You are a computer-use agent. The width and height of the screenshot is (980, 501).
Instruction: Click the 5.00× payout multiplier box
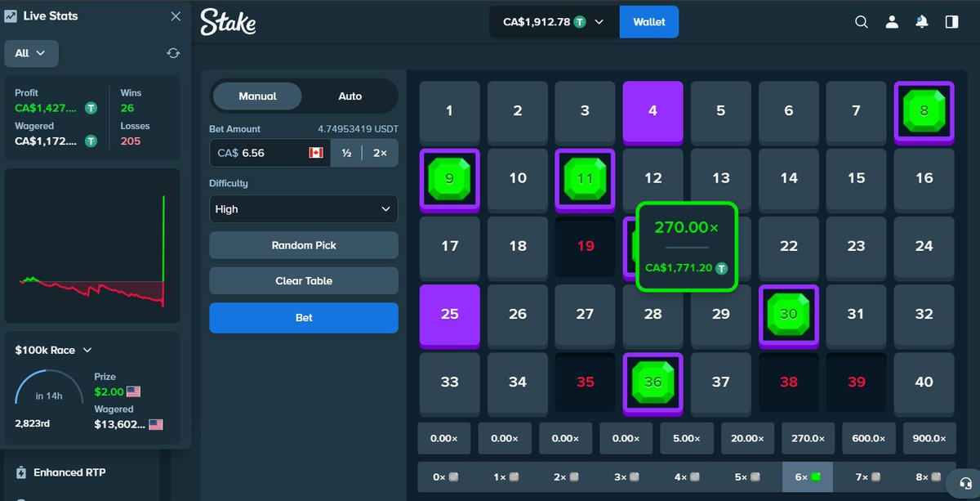click(687, 438)
